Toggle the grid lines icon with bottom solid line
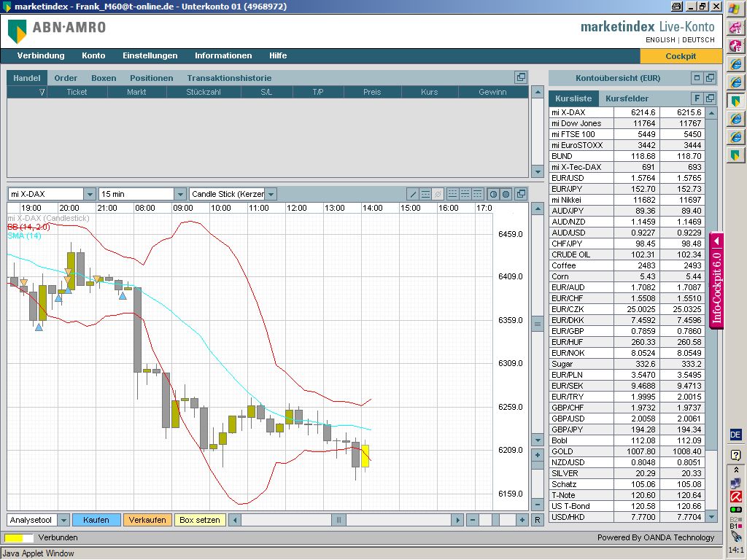 [x=452, y=194]
